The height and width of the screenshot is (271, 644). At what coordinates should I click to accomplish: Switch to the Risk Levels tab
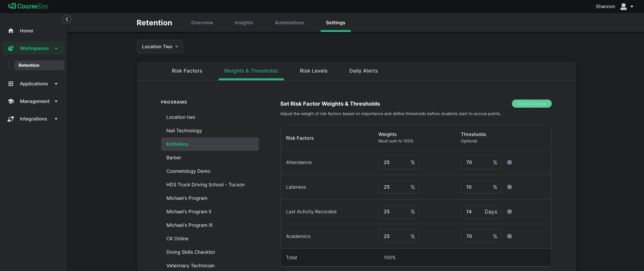314,71
